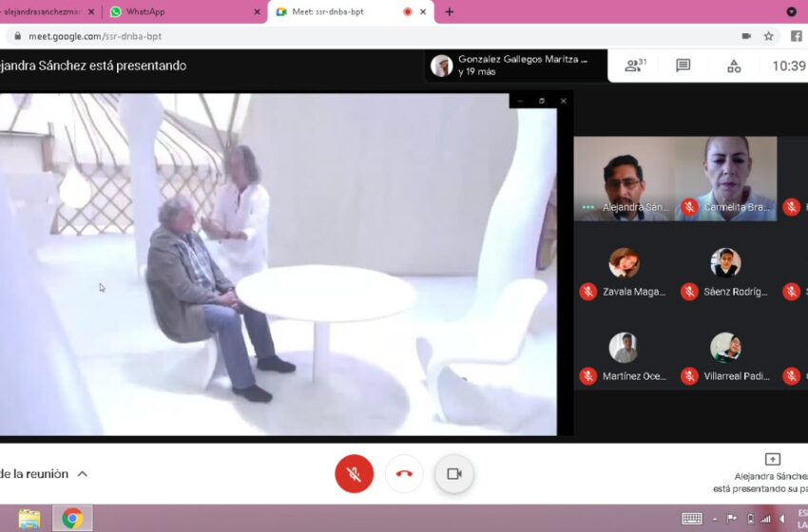Bookmark this page with the star icon
The height and width of the screenshot is (532, 808).
768,36
